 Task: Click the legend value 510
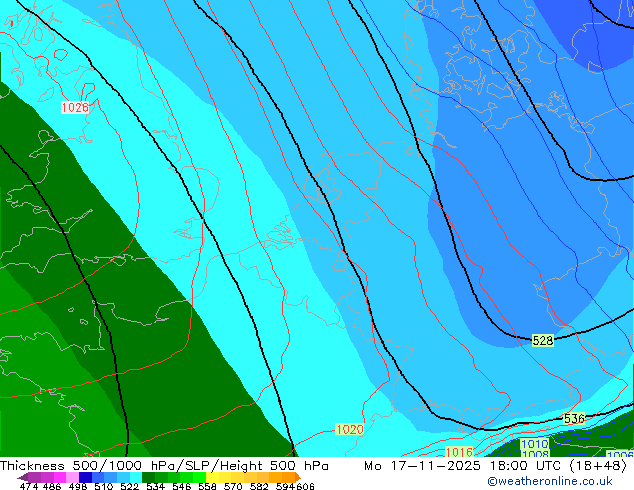pos(104,486)
